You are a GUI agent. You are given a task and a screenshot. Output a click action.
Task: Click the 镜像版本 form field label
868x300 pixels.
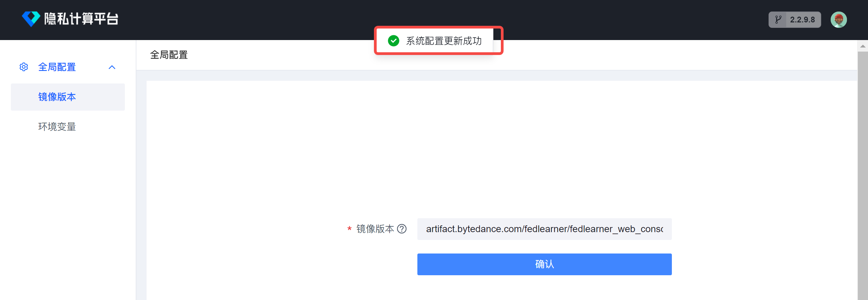[375, 229]
